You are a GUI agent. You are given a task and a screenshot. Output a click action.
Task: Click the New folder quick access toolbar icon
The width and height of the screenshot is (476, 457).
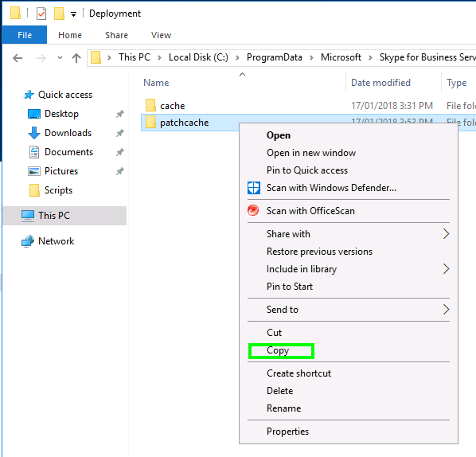[x=59, y=14]
